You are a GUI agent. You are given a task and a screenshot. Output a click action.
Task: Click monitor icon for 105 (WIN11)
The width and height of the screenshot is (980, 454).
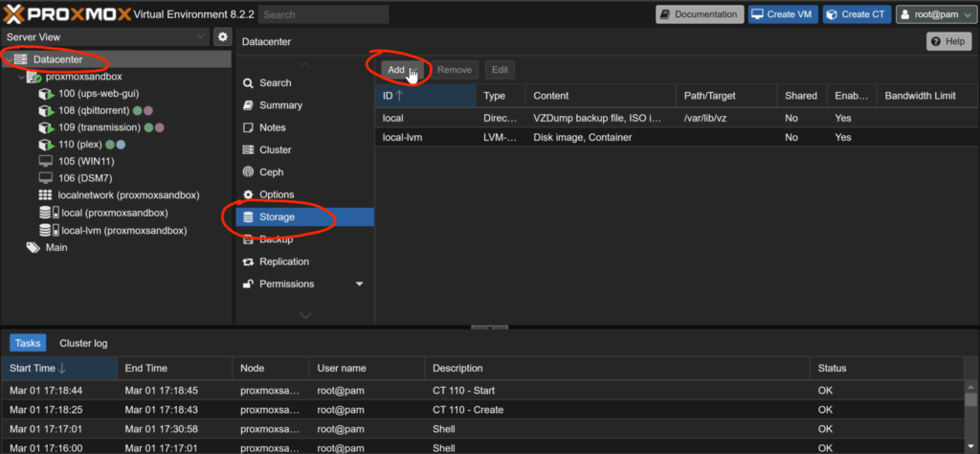click(x=46, y=161)
